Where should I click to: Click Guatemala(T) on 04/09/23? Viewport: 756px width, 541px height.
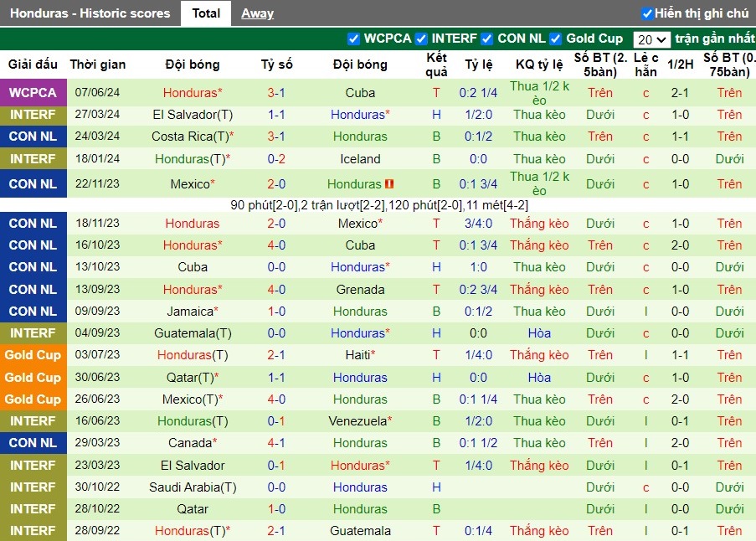[193, 332]
